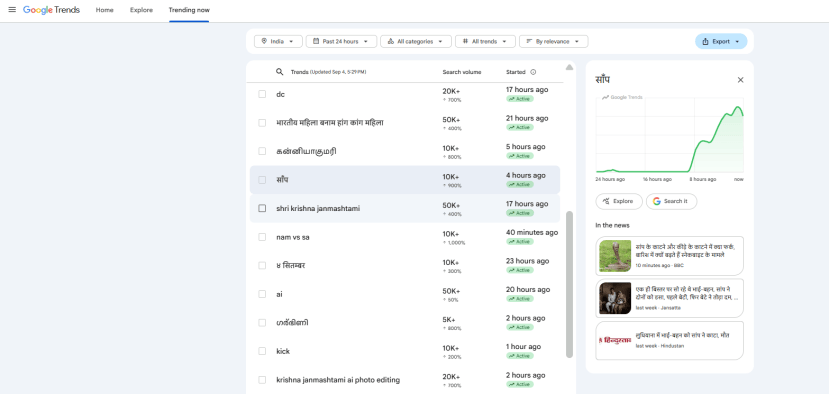Click the Explore button in साँप panel
The image size is (829, 394).
tap(619, 201)
